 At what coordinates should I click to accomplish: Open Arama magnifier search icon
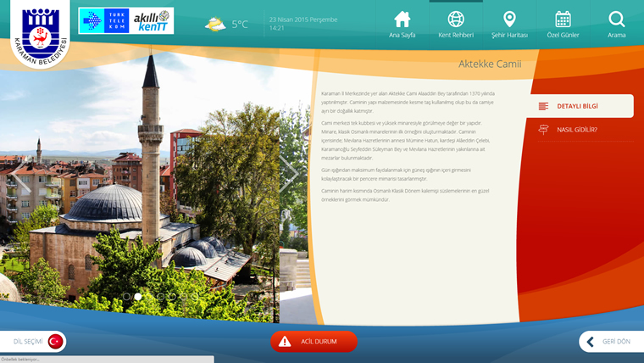[x=617, y=20]
